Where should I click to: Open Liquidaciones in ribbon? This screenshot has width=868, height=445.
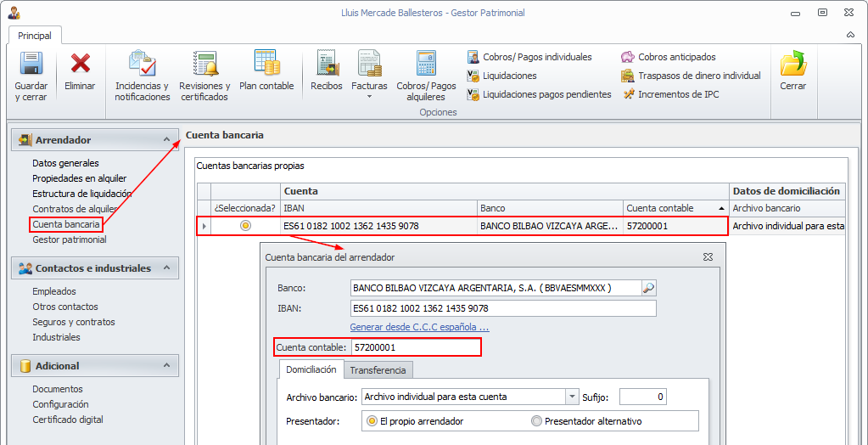click(502, 76)
